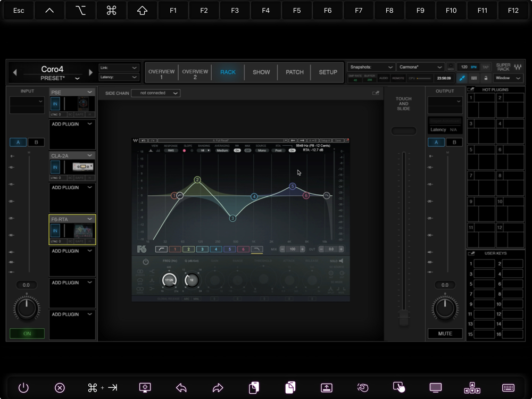Switch to the PATCH tab

tap(295, 72)
